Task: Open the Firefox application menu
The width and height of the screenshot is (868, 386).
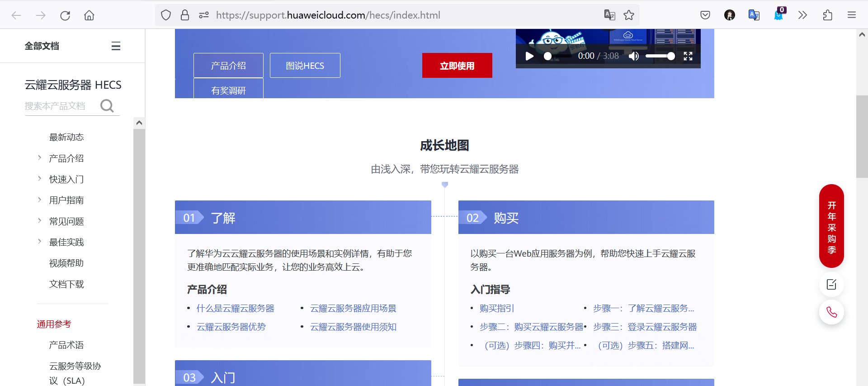Action: point(852,15)
